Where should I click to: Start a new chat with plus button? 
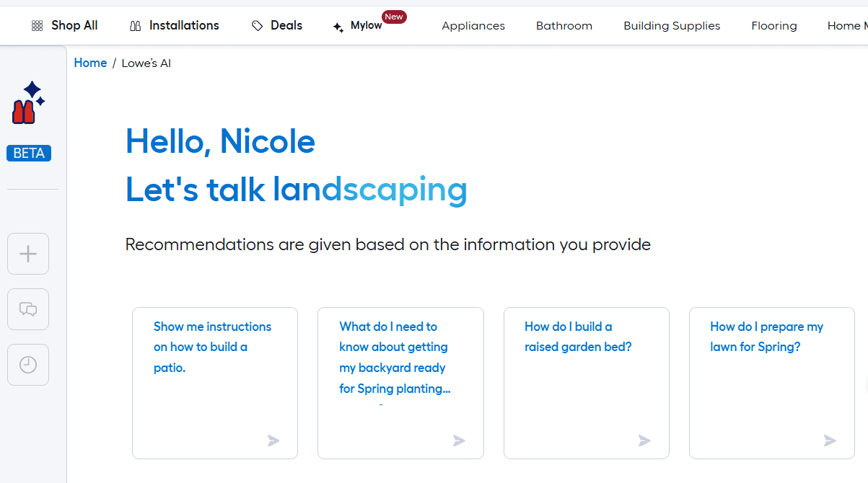click(28, 254)
